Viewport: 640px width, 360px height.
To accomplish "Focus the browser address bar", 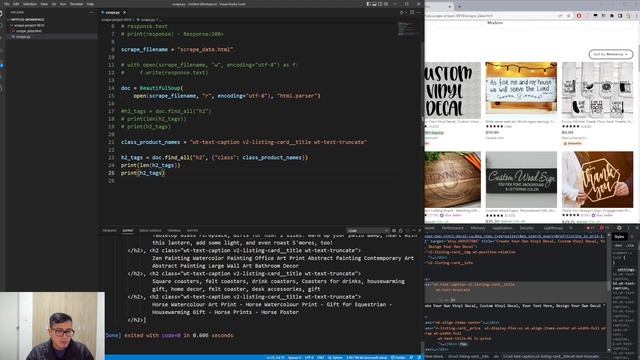I will coord(490,16).
